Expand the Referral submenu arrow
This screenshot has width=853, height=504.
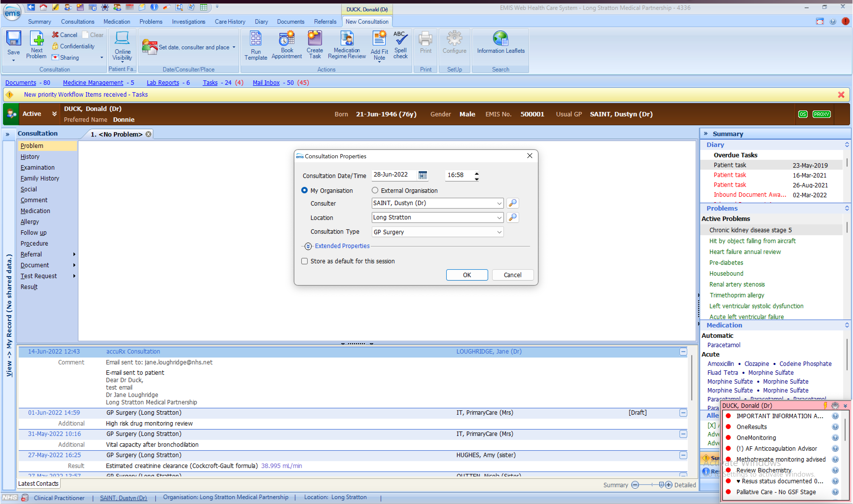click(74, 254)
